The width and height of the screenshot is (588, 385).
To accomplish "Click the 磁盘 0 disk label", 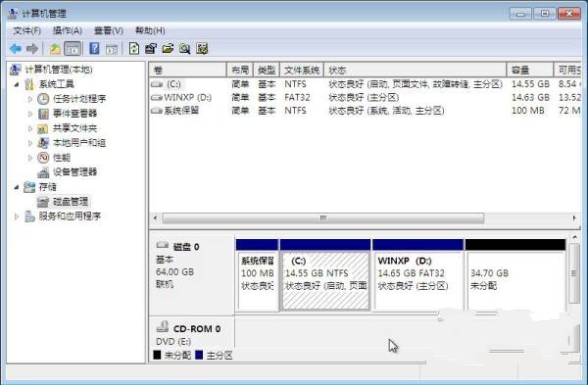I will [185, 247].
